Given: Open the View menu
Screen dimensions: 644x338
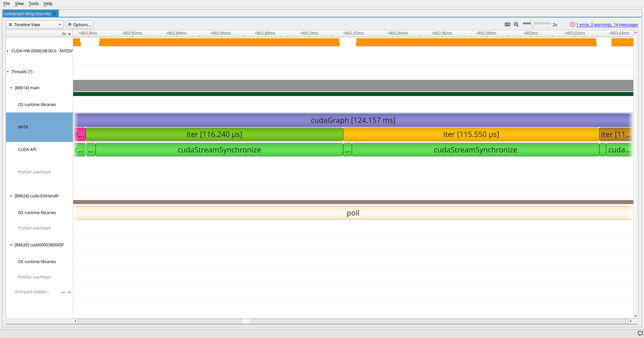Looking at the screenshot, I should [x=19, y=4].
